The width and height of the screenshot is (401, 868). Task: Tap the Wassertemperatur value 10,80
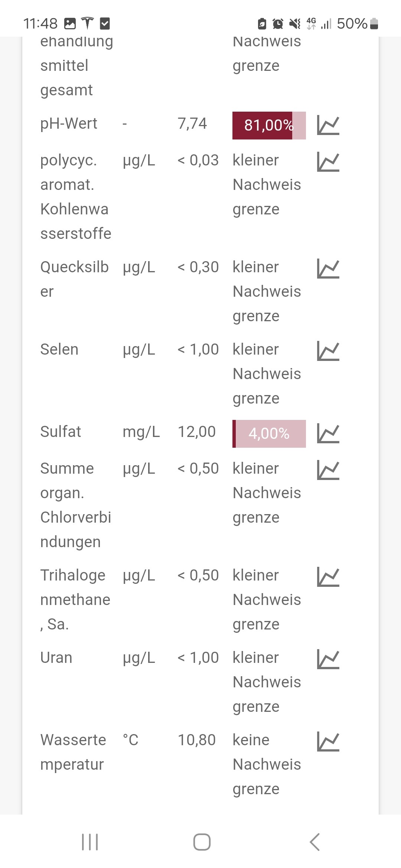pyautogui.click(x=196, y=740)
